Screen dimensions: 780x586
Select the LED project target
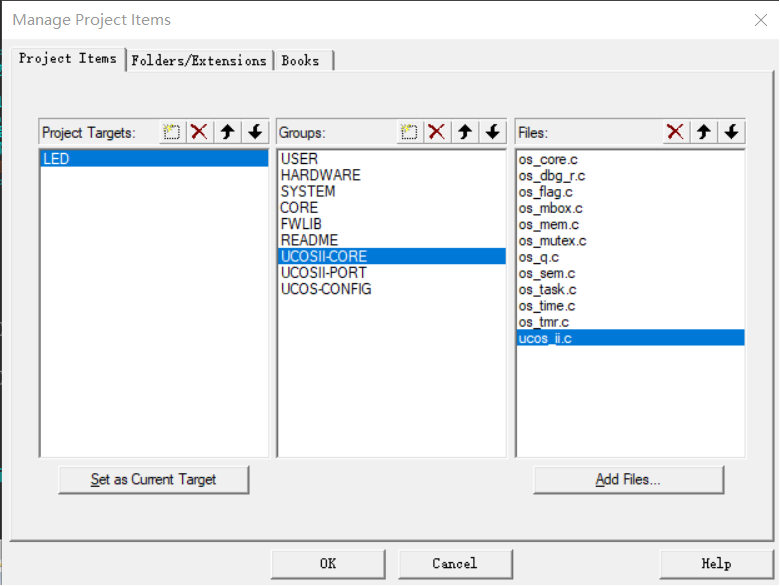[154, 159]
